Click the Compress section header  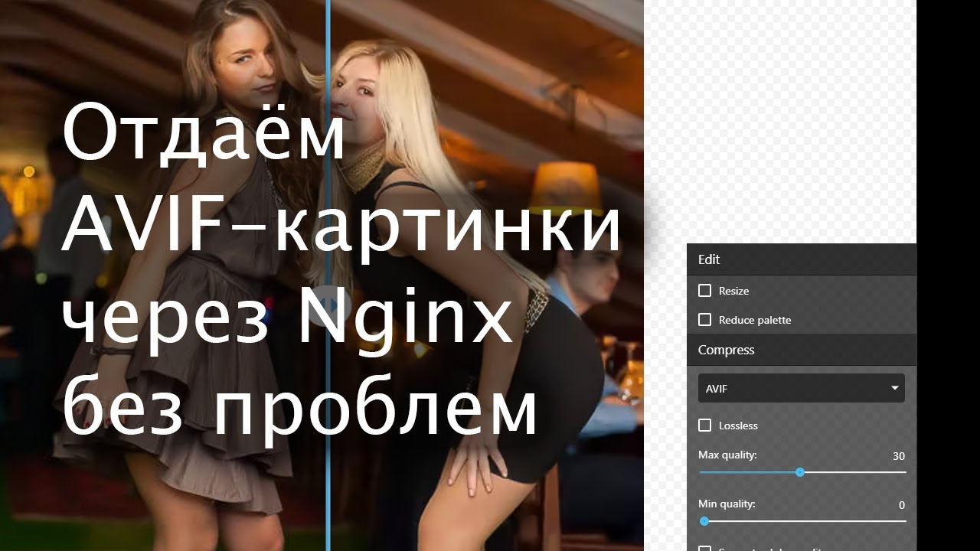coord(802,350)
